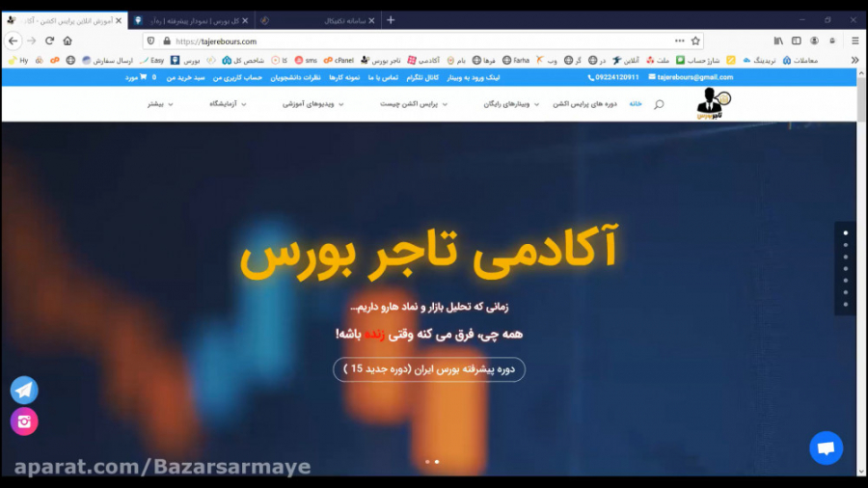This screenshot has width=868, height=488.
Task: Open the browser Home icon
Action: point(68,41)
